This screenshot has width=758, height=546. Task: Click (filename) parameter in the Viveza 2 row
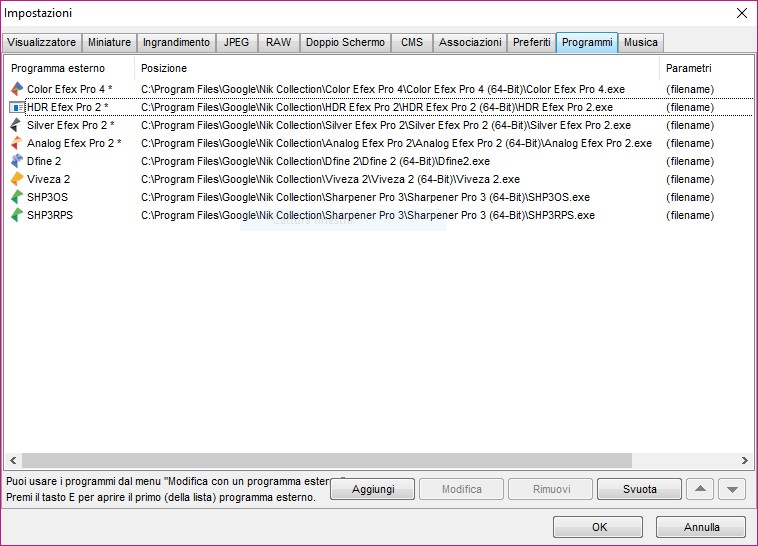click(690, 178)
